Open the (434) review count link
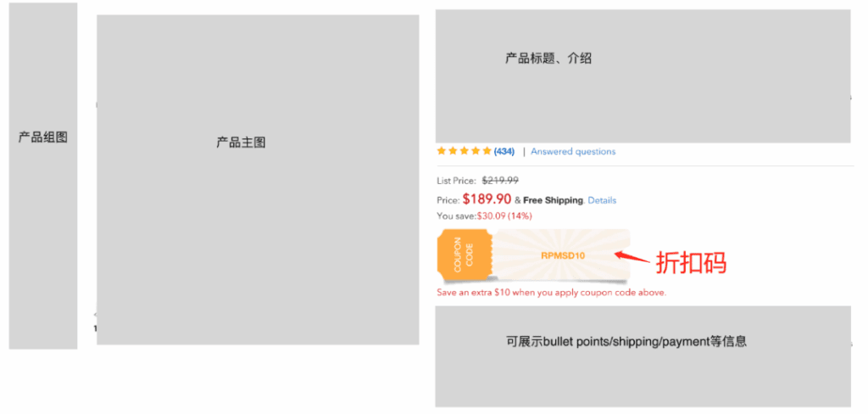 [x=504, y=151]
